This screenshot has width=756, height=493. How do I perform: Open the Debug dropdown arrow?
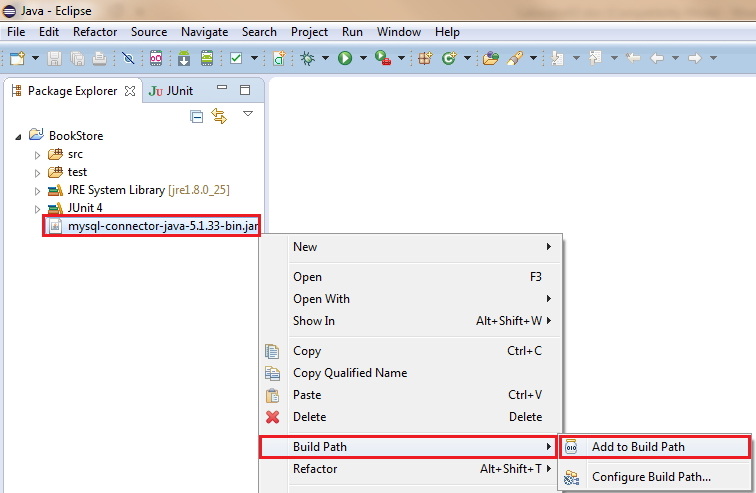point(325,58)
